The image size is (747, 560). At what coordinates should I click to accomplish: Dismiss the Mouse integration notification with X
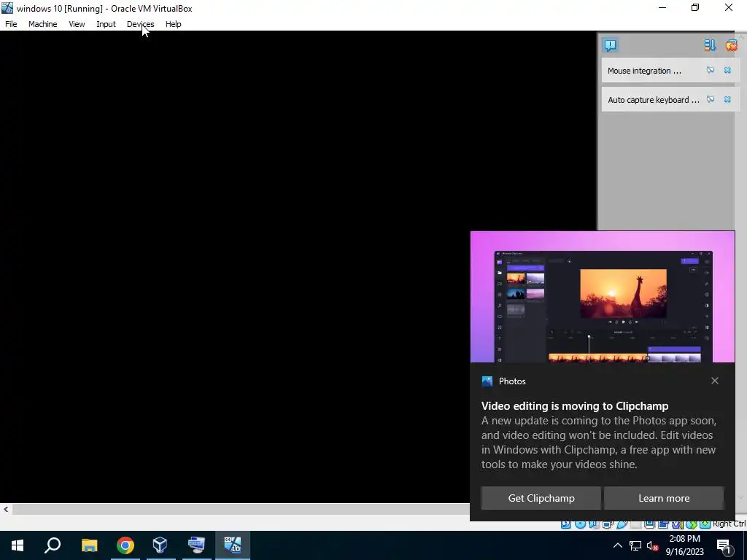(727, 71)
